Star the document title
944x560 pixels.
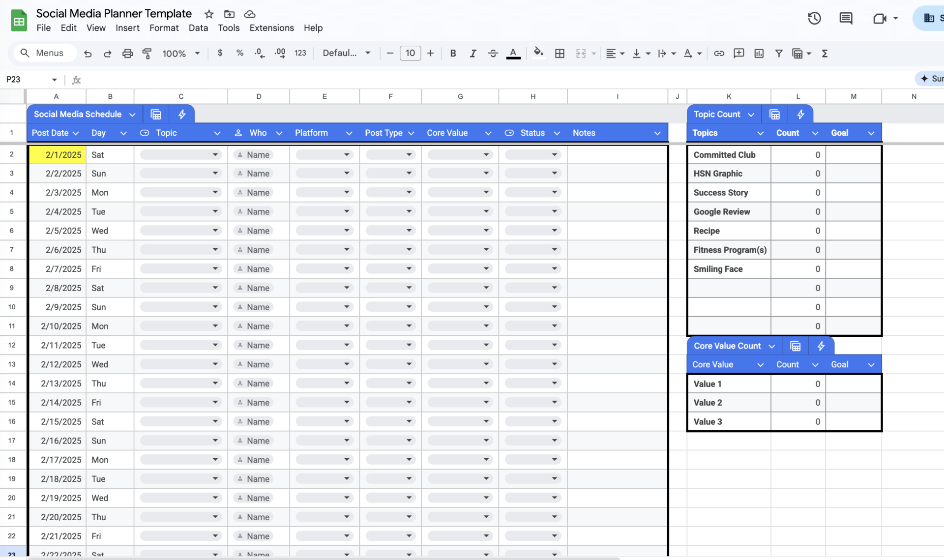click(x=209, y=14)
